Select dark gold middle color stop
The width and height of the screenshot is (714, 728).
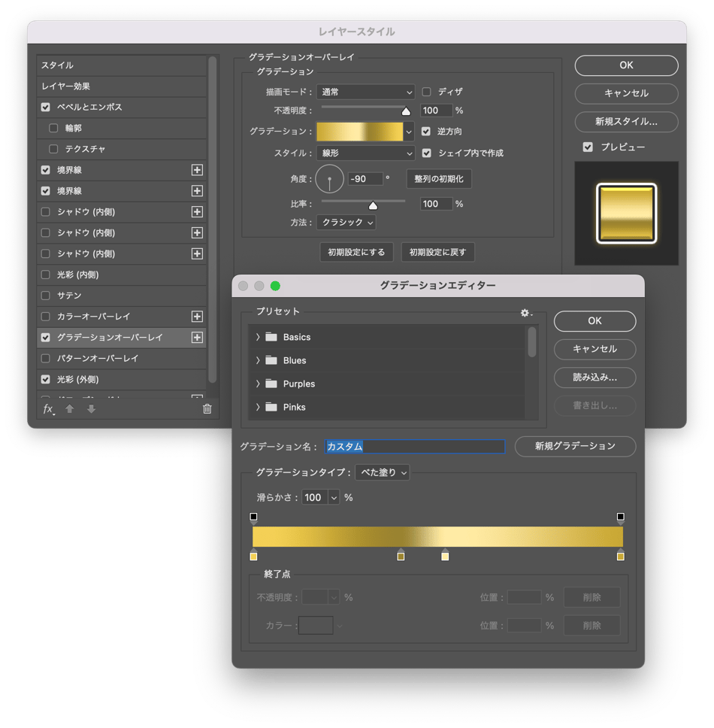coord(401,555)
